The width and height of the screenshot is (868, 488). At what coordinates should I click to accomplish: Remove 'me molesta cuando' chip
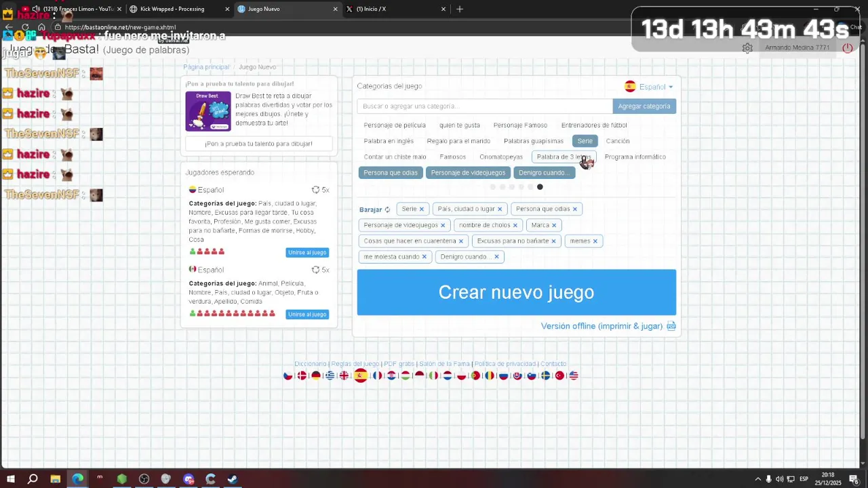[x=425, y=257]
